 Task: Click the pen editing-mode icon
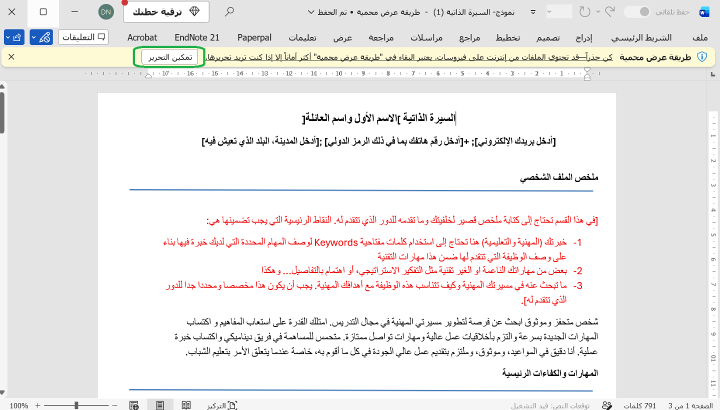(x=45, y=37)
